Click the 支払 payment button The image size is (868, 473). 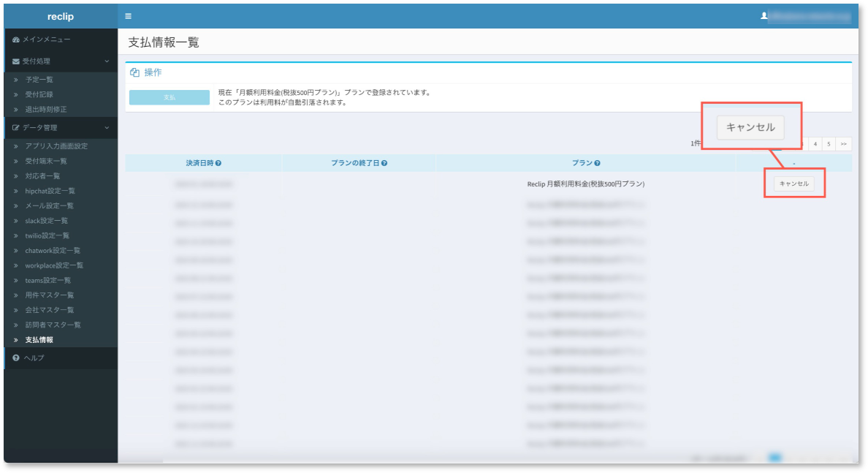coord(169,97)
